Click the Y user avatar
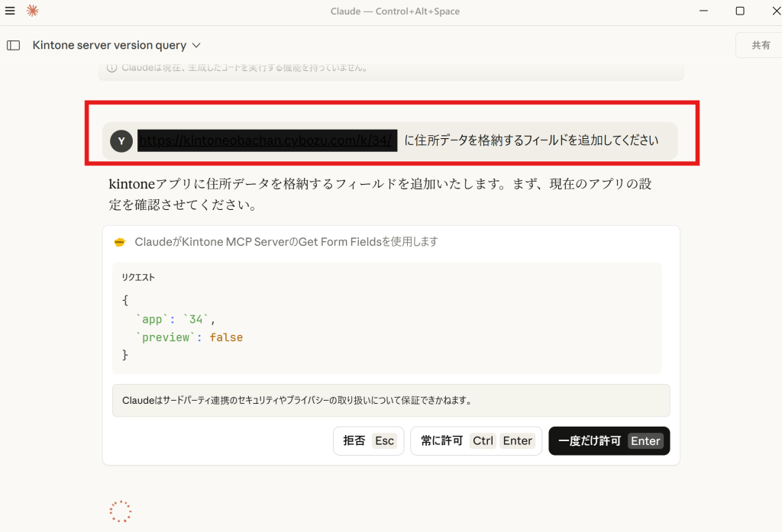The image size is (782, 532). (121, 141)
